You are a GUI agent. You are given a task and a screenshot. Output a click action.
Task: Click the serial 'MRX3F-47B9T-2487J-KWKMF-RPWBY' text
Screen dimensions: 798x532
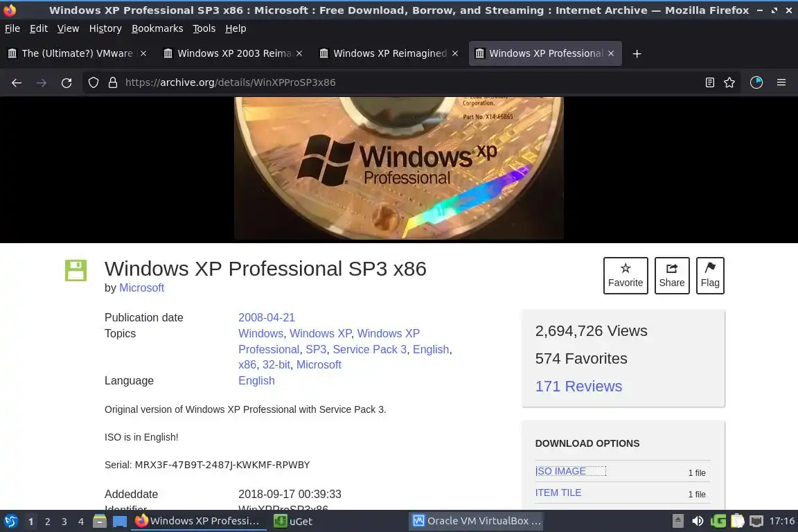point(222,465)
